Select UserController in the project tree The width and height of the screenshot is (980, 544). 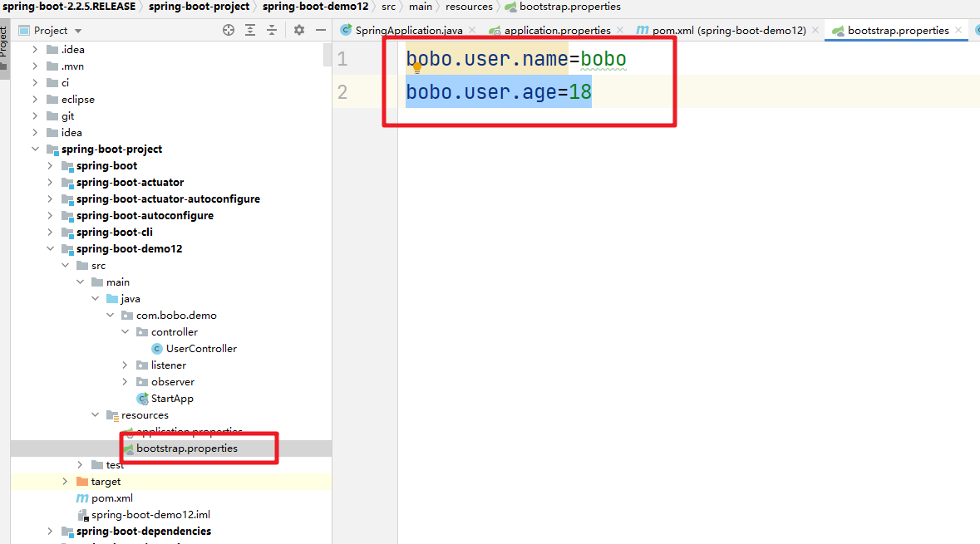tap(201, 349)
